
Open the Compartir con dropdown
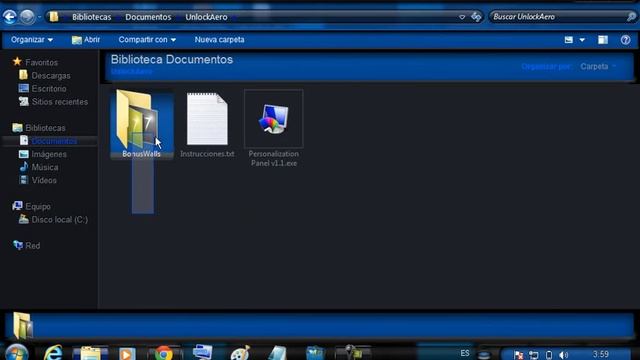pyautogui.click(x=147, y=40)
